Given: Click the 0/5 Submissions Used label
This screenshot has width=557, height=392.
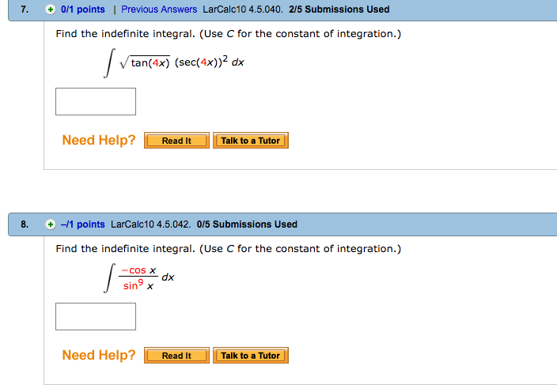Looking at the screenshot, I should tap(247, 224).
